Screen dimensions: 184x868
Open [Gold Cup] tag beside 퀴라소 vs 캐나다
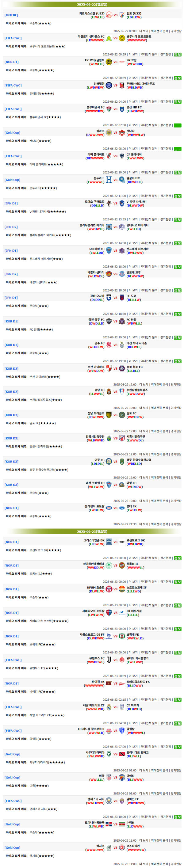point(13,133)
